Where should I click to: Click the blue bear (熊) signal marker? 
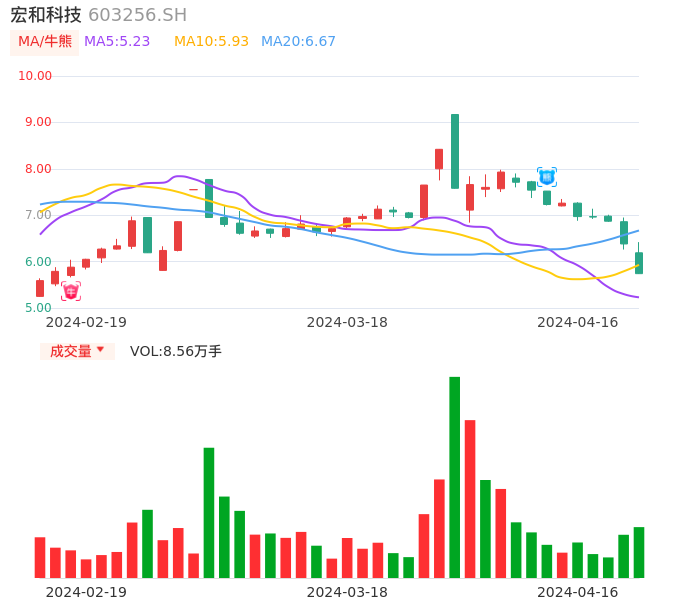pyautogui.click(x=547, y=177)
